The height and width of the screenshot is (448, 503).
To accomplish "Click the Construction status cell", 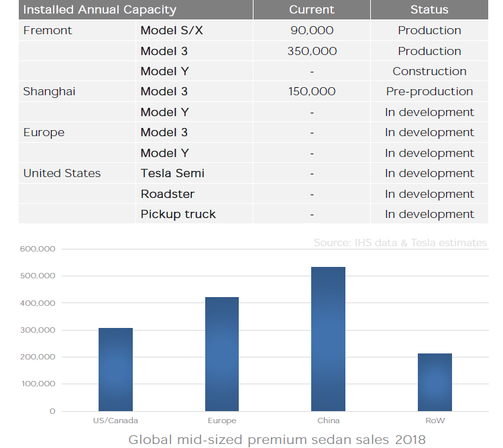I will point(429,71).
